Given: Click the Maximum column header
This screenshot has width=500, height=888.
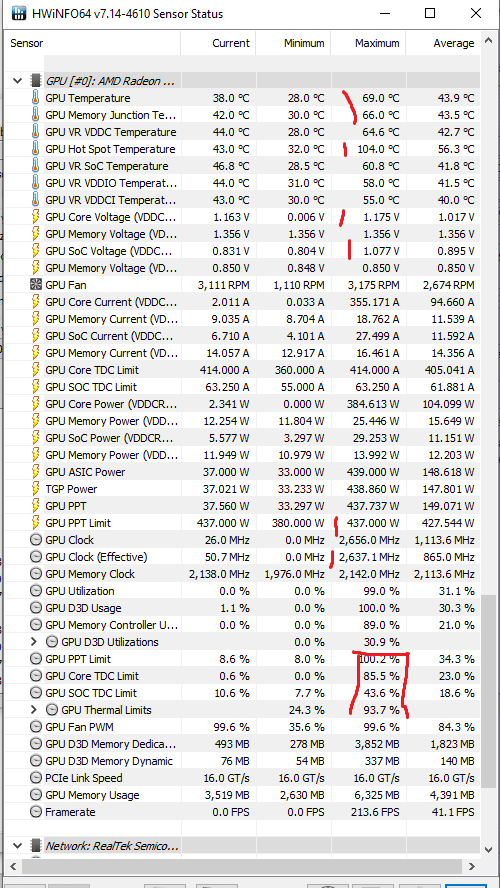Looking at the screenshot, I should (368, 43).
